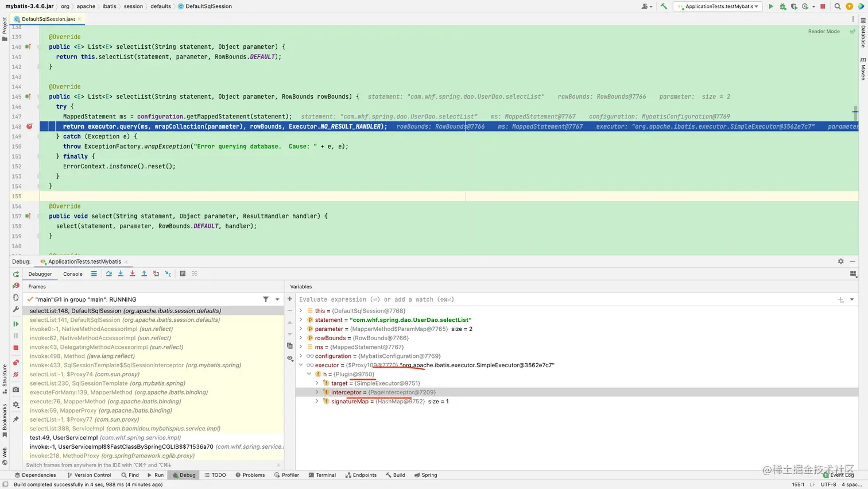Select the Debugger tab
This screenshot has height=489, width=868.
40,274
